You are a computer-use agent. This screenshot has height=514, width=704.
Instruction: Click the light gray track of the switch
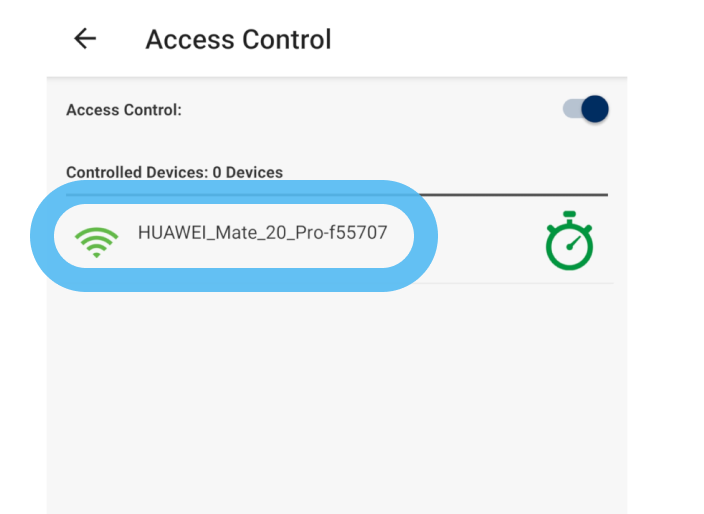point(571,109)
